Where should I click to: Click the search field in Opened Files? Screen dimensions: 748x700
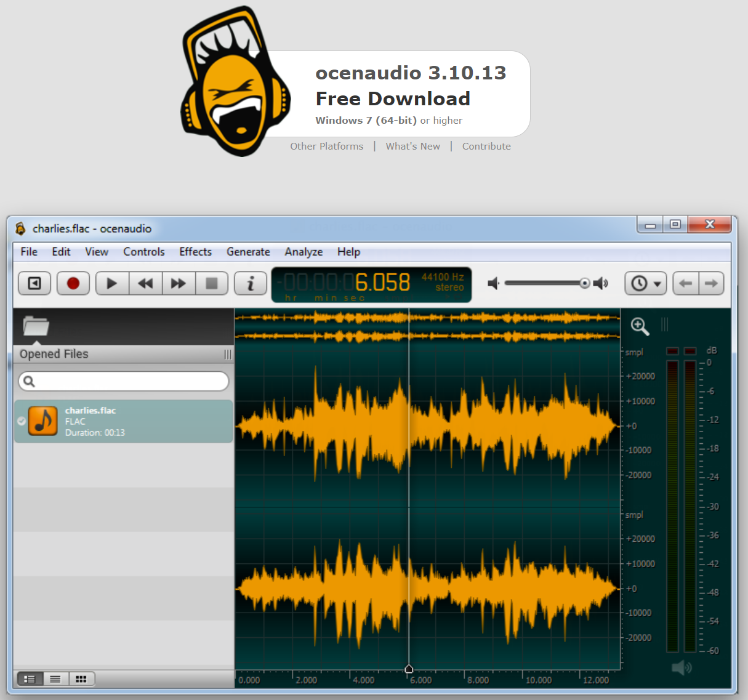124,381
